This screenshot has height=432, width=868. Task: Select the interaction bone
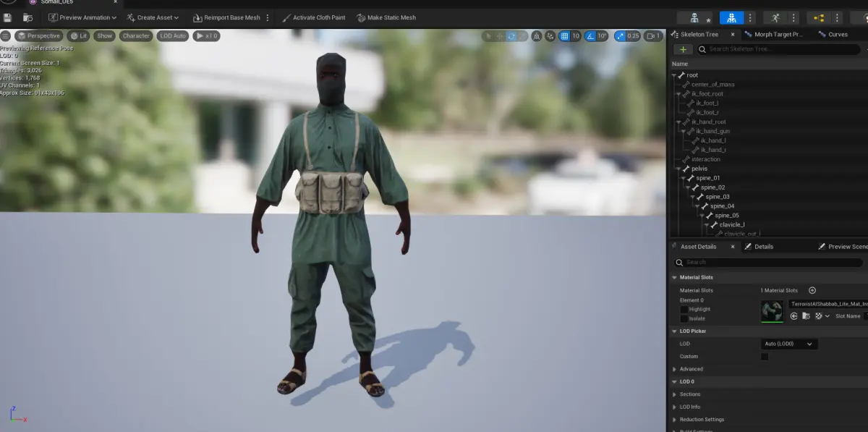[x=706, y=159]
